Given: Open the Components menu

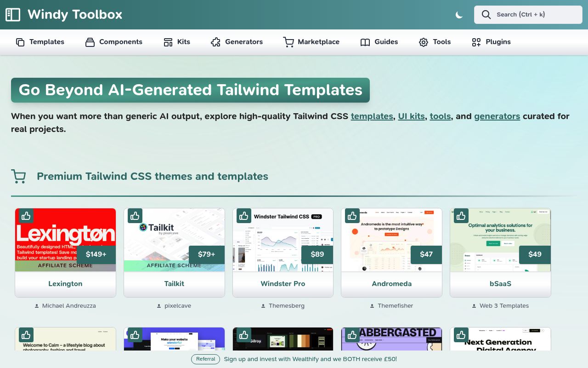Looking at the screenshot, I should click(x=114, y=42).
